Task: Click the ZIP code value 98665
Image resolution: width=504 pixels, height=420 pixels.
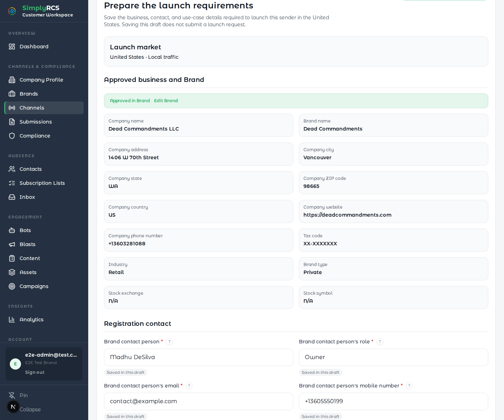Action: (x=311, y=186)
